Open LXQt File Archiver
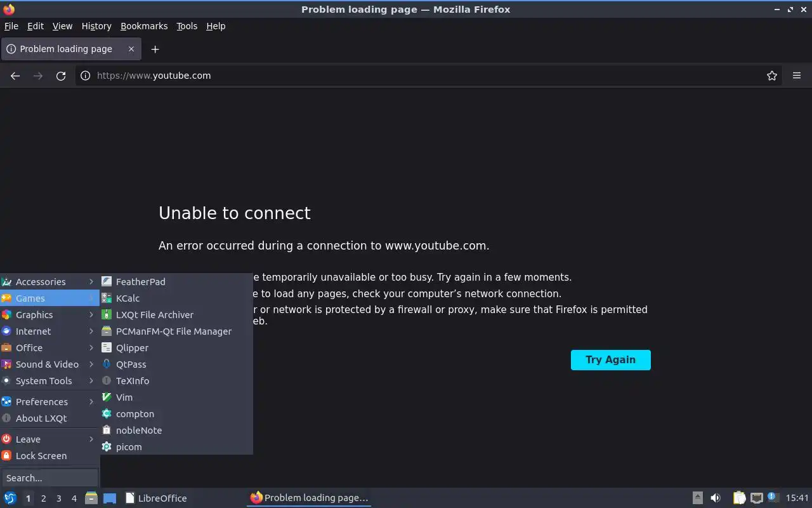This screenshot has height=508, width=812. 177,314
